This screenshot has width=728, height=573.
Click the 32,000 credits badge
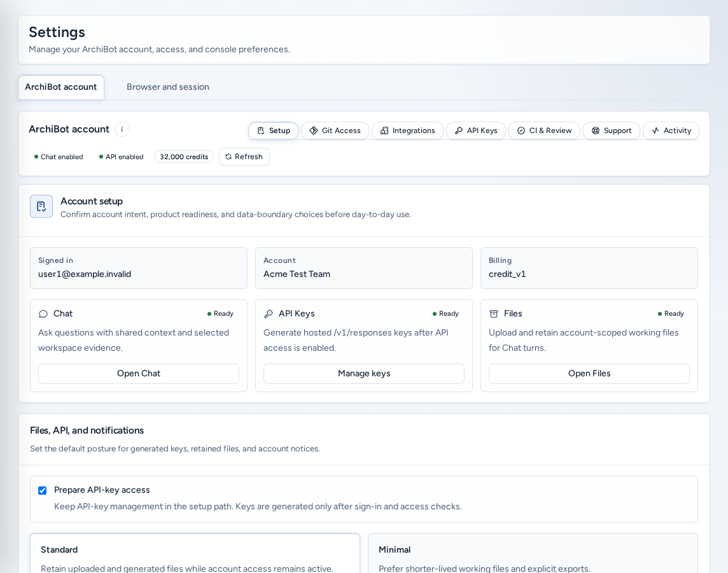(x=184, y=157)
